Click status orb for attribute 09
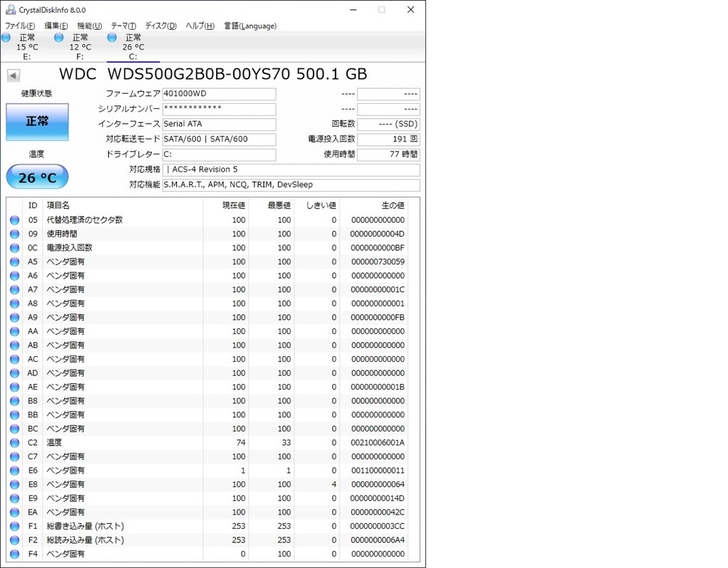Screen dimensions: 728x568 [15, 234]
